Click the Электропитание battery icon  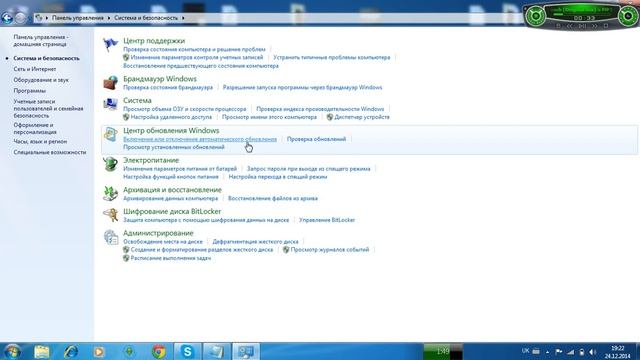point(110,164)
